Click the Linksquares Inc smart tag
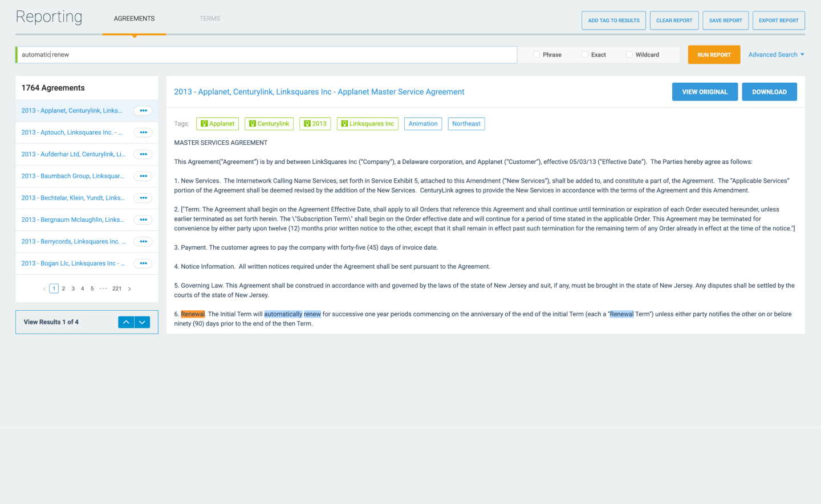 [x=368, y=124]
